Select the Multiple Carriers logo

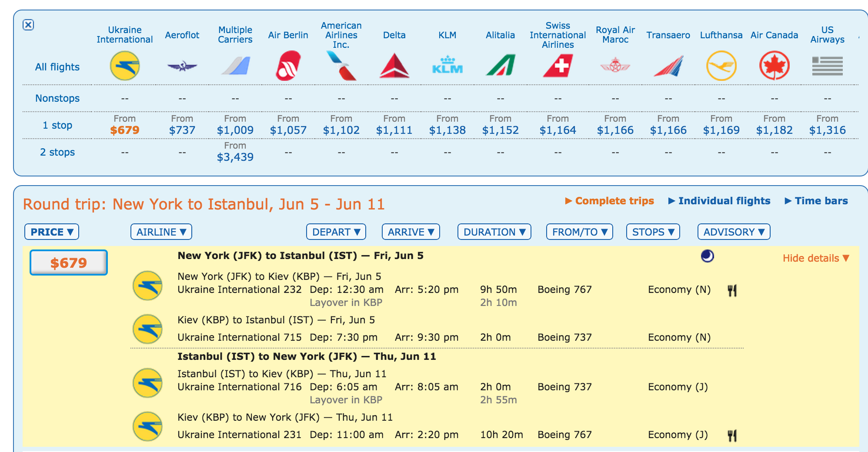(235, 66)
